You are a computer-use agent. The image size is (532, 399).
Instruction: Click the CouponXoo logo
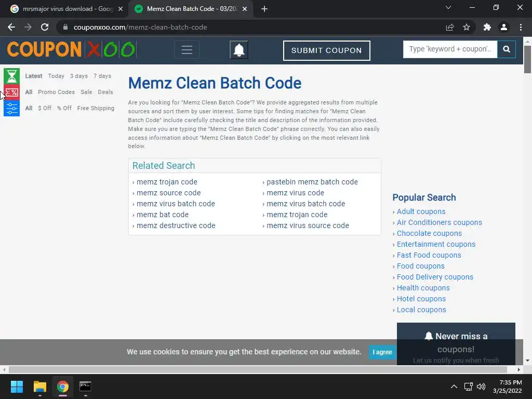click(72, 49)
